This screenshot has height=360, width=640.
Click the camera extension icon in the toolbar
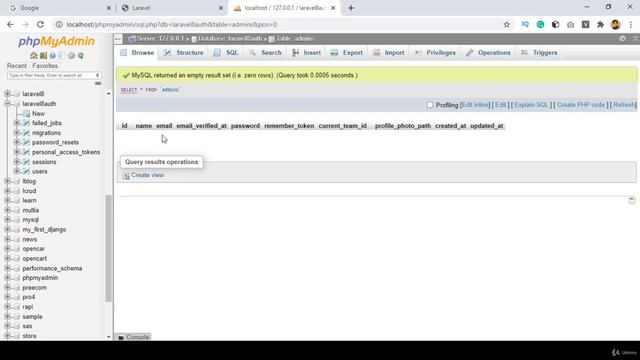pos(570,24)
